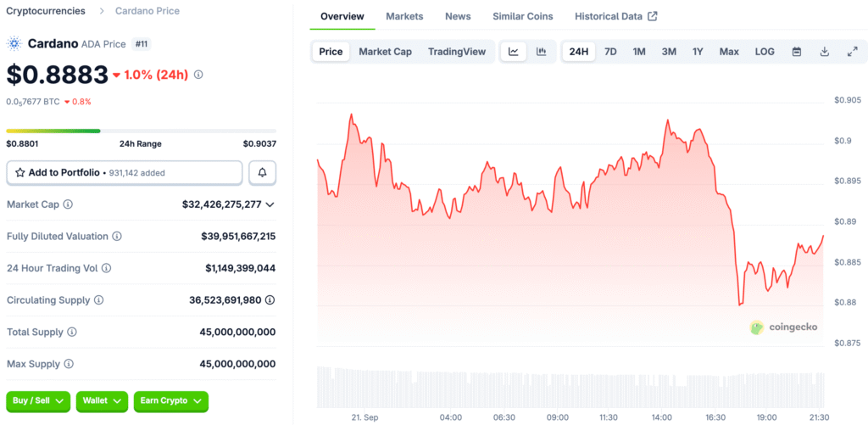Click external link icon next to Historical Data

tap(653, 16)
